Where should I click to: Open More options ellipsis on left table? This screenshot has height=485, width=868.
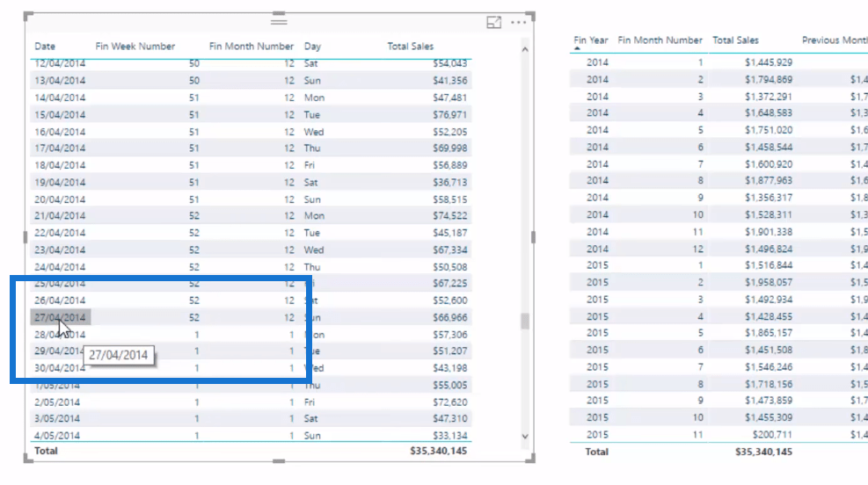[518, 22]
